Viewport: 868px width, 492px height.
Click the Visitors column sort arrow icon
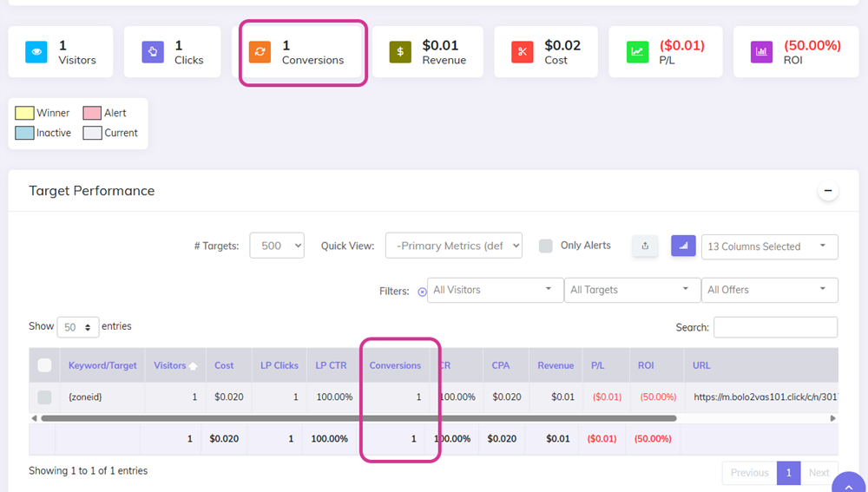point(194,366)
